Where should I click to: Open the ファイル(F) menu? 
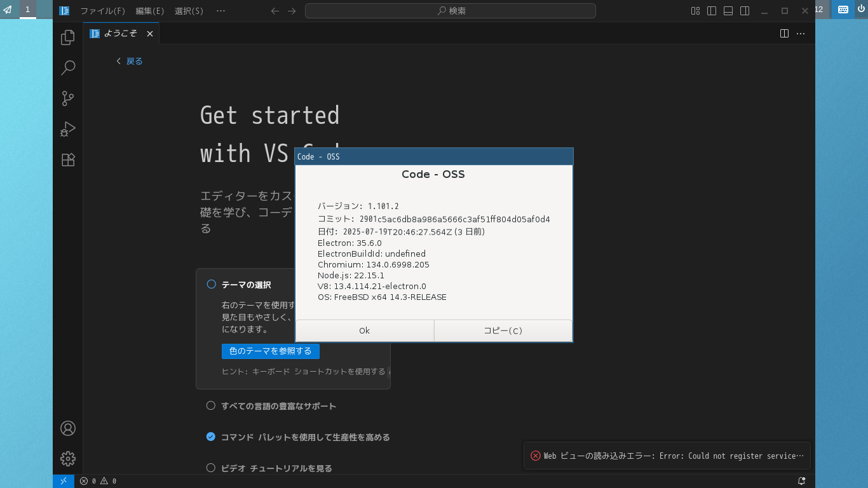pos(102,11)
